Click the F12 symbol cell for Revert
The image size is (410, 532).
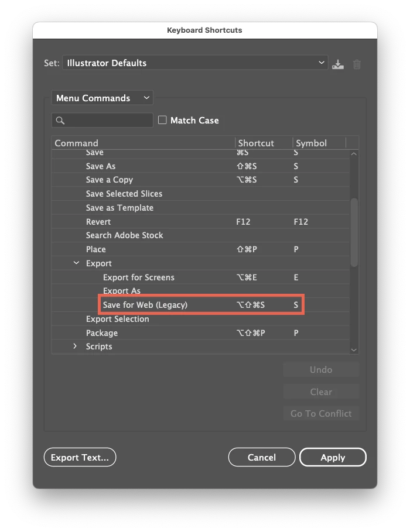click(301, 222)
